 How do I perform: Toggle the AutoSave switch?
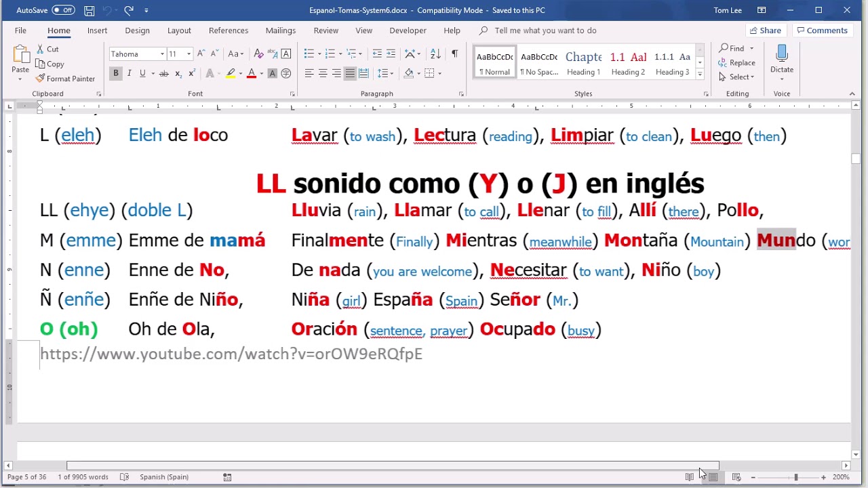click(63, 10)
